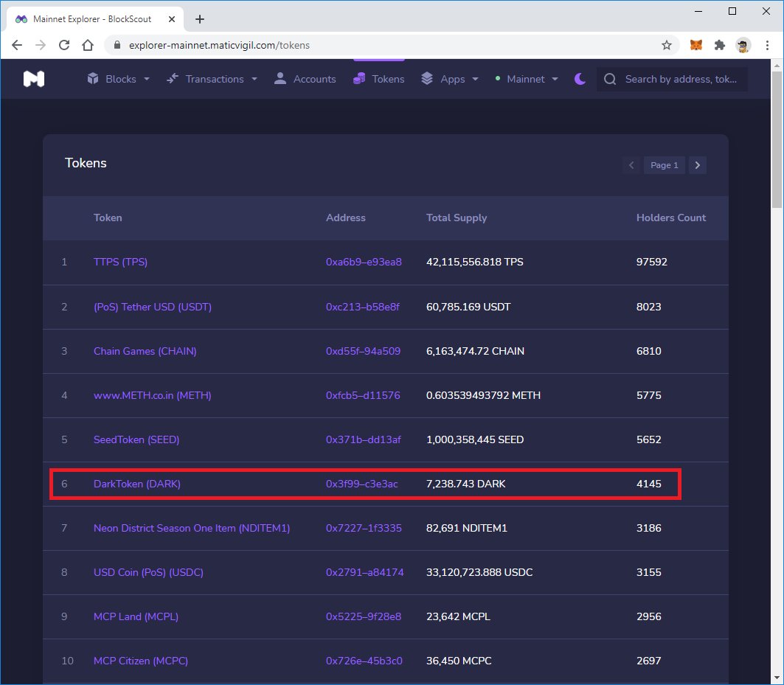Click the Matic logo in navbar
Viewport: 784px width, 685px height.
pos(34,79)
